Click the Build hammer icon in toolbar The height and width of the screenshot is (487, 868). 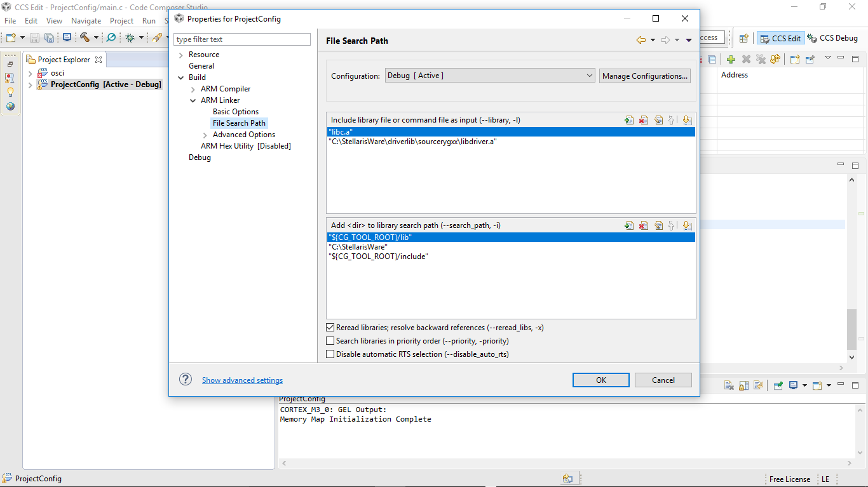click(x=85, y=38)
